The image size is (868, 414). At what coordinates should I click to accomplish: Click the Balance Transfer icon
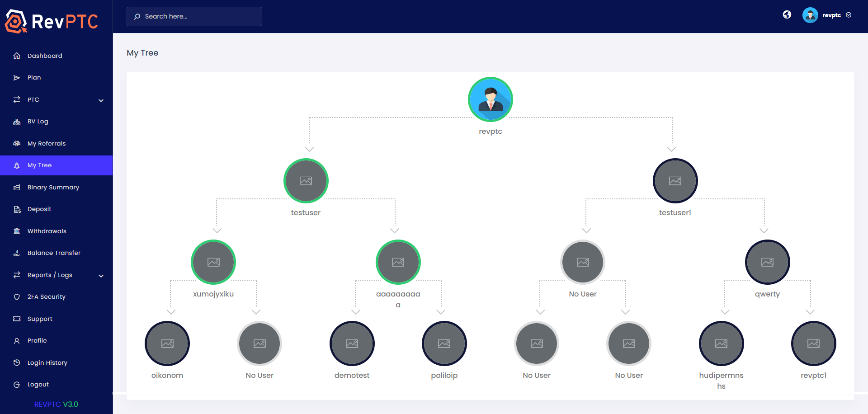pyautogui.click(x=17, y=253)
